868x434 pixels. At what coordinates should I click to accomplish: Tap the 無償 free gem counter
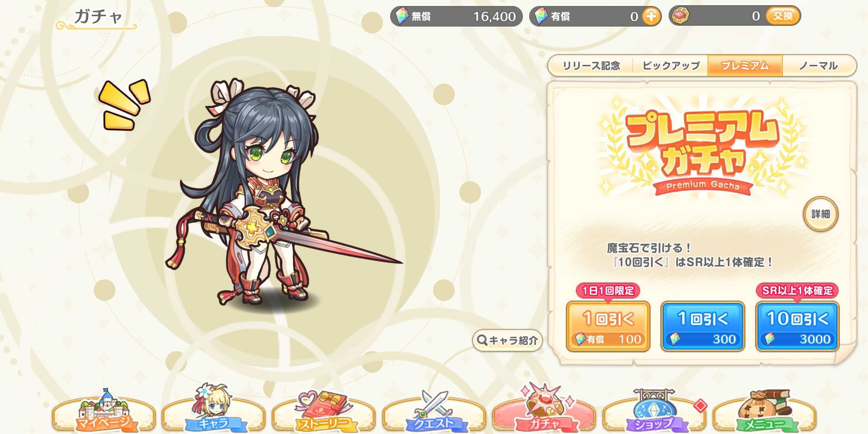457,16
